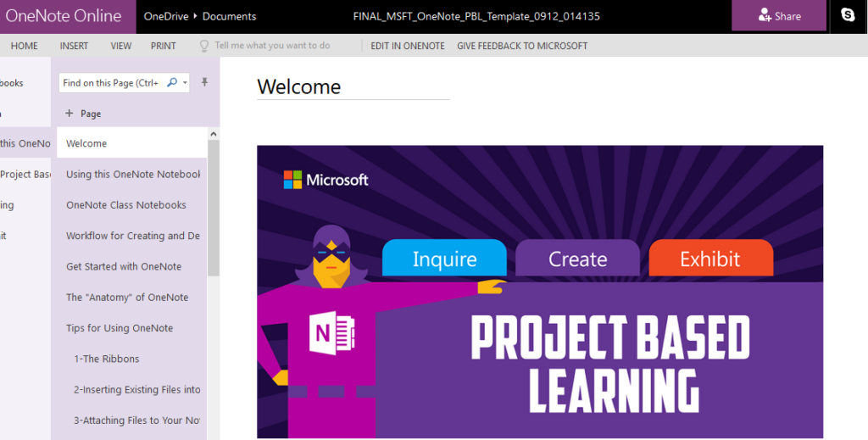Open the VIEW ribbon tab
The width and height of the screenshot is (868, 440).
[120, 46]
